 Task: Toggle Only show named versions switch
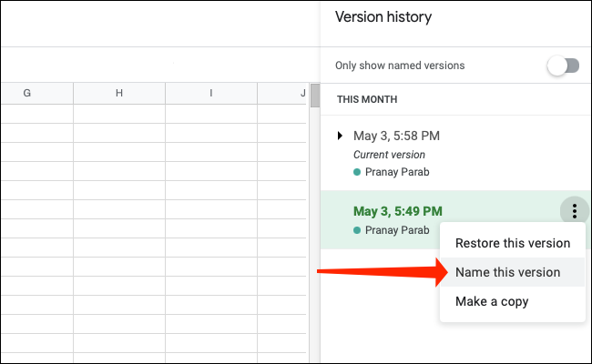pos(563,66)
